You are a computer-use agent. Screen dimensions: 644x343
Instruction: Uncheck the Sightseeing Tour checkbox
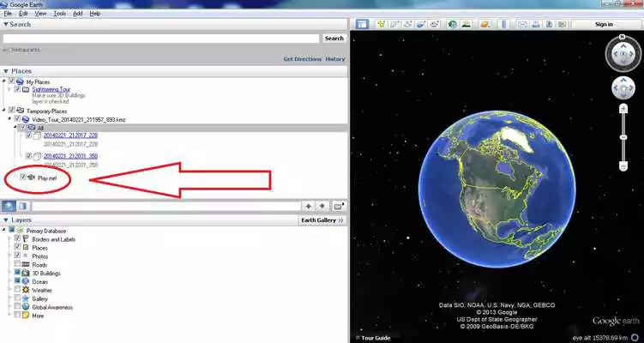point(17,88)
